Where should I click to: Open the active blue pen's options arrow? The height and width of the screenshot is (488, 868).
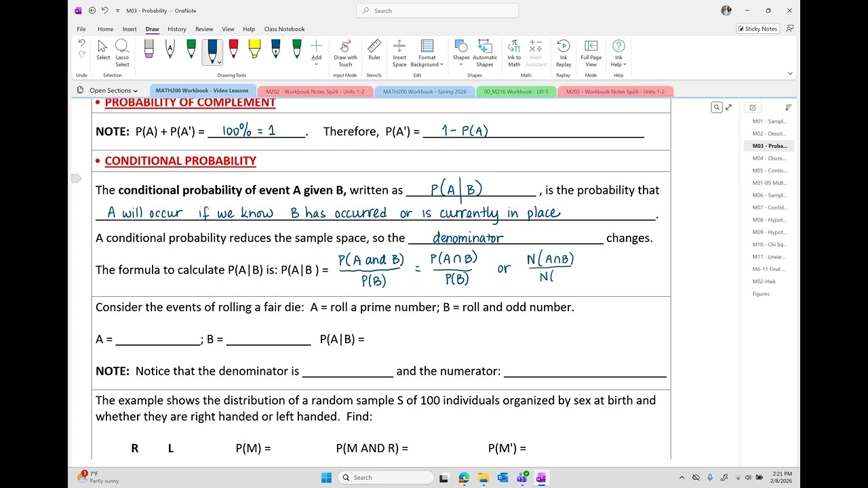(x=220, y=62)
